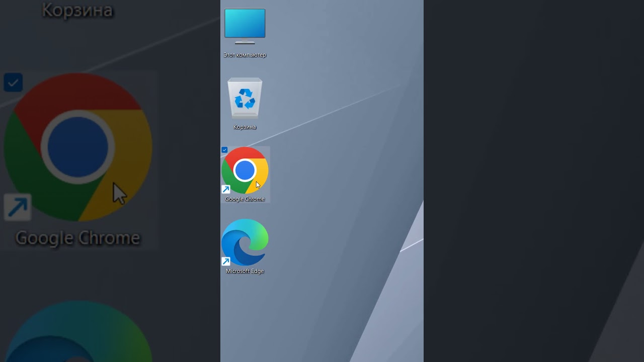
Task: Select the Корзина recycle bin icon
Action: click(x=245, y=98)
